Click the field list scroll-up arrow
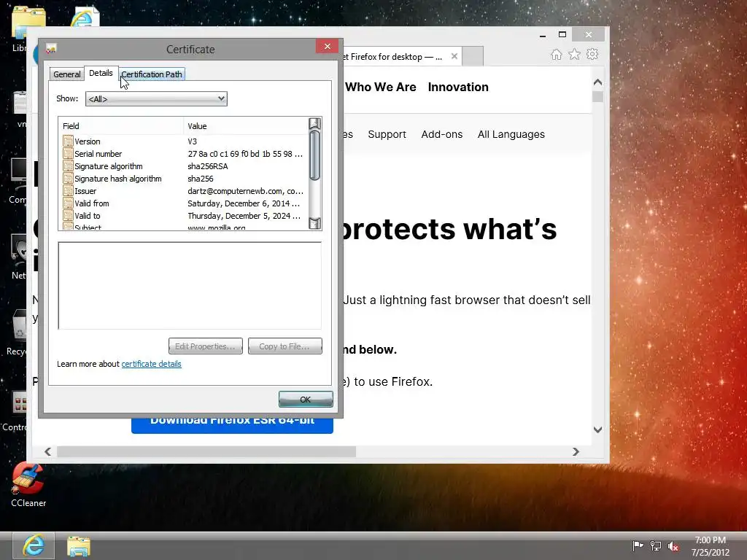The height and width of the screenshot is (560, 747). pos(314,124)
